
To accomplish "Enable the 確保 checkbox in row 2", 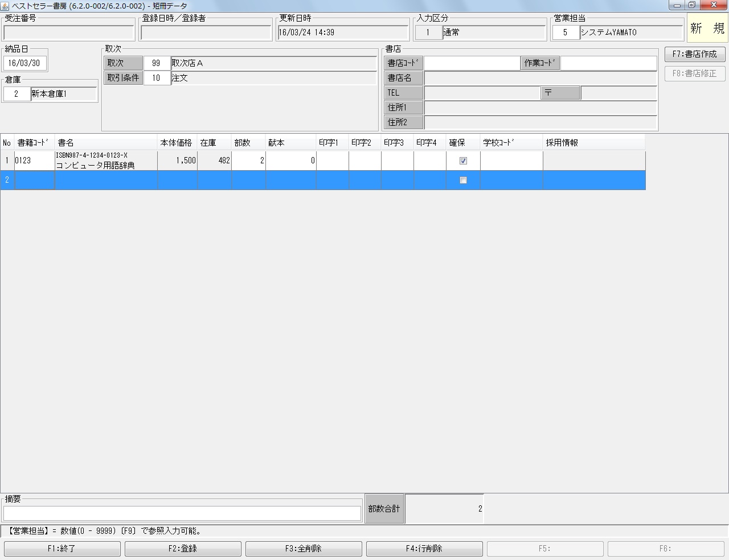I will 463,180.
